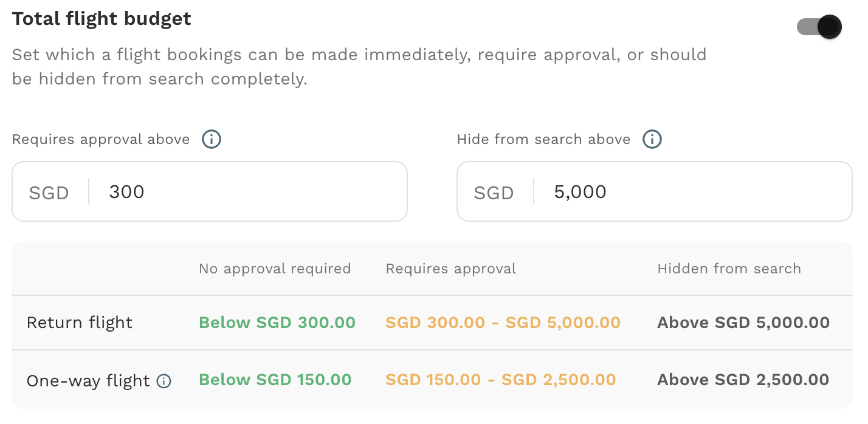Click Below SGD 150.00 green value
The height and width of the screenshot is (424, 868).
coord(275,380)
